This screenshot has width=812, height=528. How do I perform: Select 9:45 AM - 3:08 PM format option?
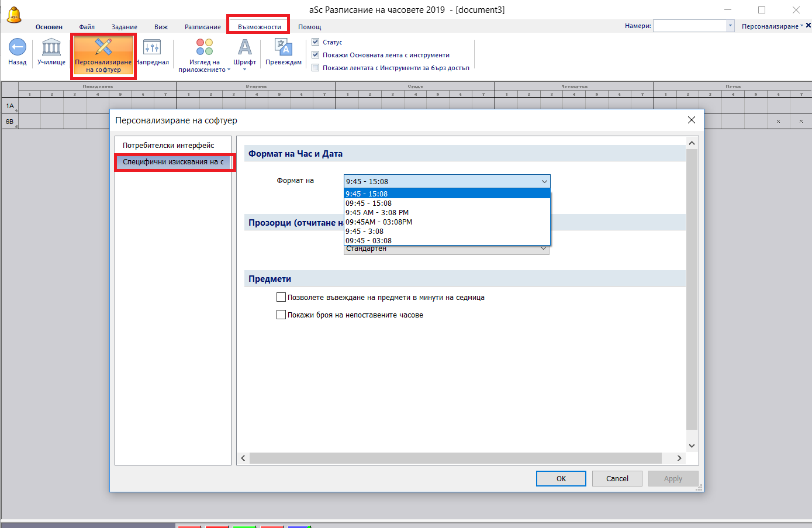[x=377, y=213]
